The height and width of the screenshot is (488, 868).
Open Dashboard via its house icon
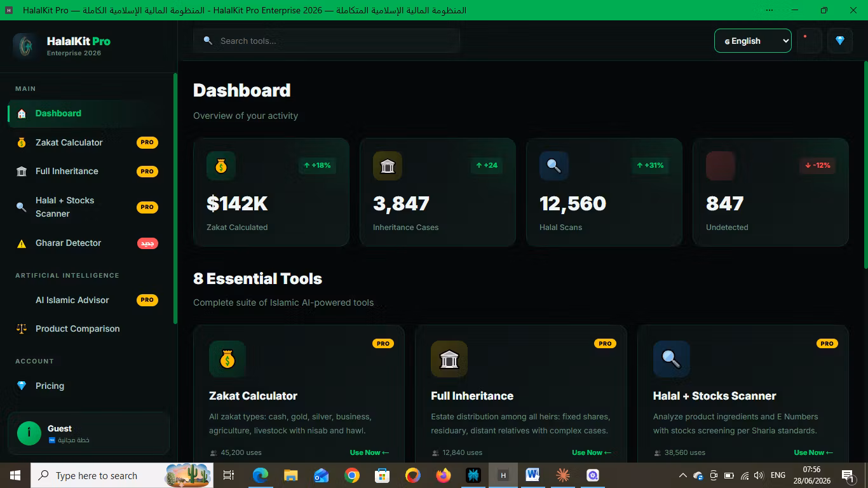(x=22, y=114)
